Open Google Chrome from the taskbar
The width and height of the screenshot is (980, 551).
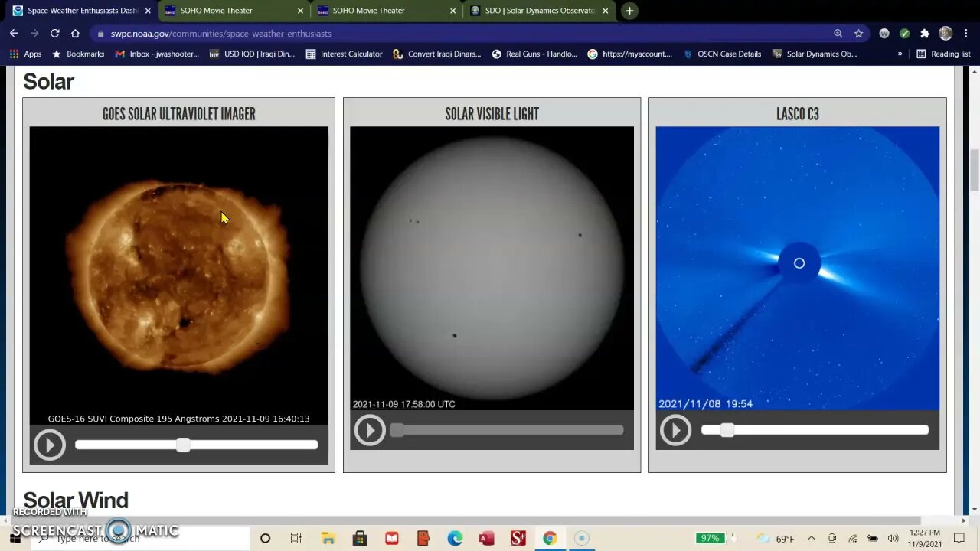[550, 539]
